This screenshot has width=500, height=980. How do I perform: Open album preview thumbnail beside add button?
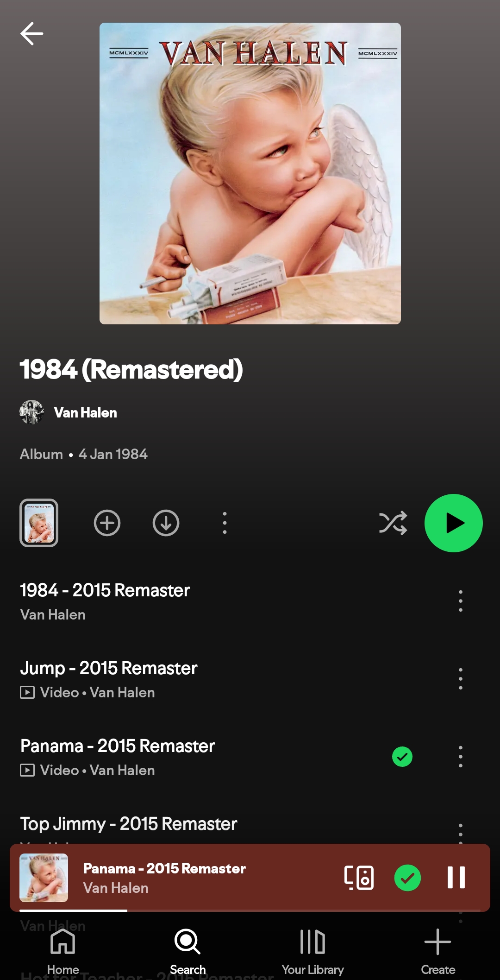click(39, 523)
